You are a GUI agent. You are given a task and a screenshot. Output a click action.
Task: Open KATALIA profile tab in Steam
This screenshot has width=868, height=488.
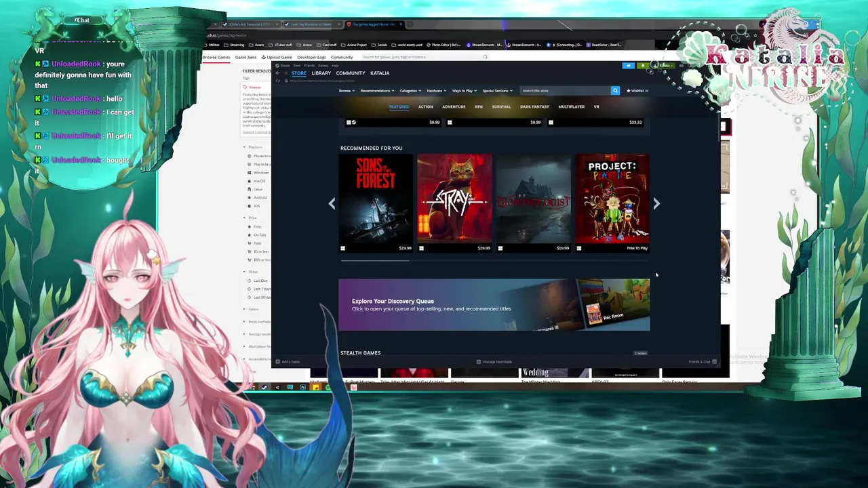pyautogui.click(x=380, y=73)
